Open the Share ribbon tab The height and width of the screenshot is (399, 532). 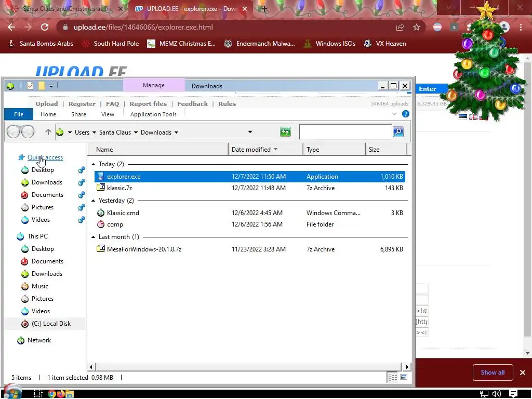click(x=78, y=114)
